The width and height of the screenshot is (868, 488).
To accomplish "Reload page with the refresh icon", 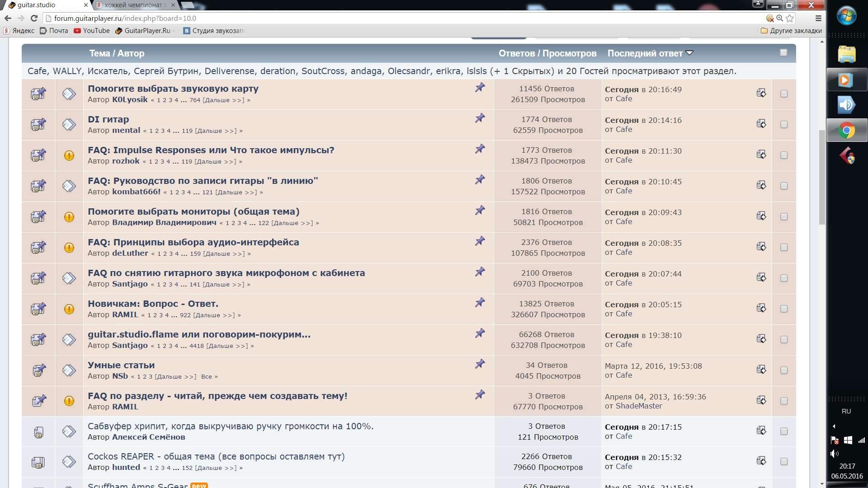I will click(34, 18).
